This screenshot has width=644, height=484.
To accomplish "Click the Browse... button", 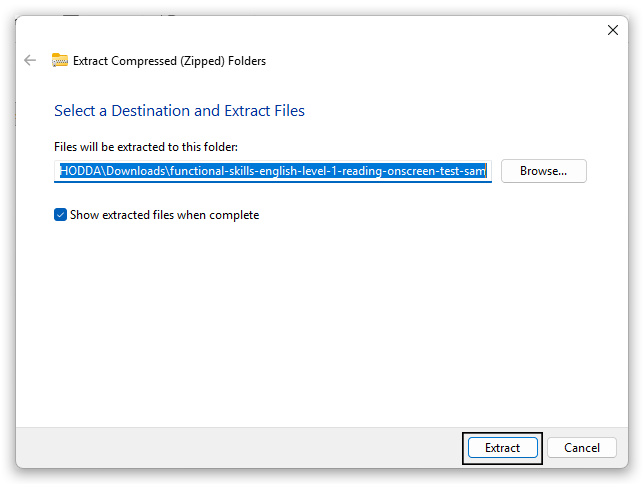I will tap(543, 171).
